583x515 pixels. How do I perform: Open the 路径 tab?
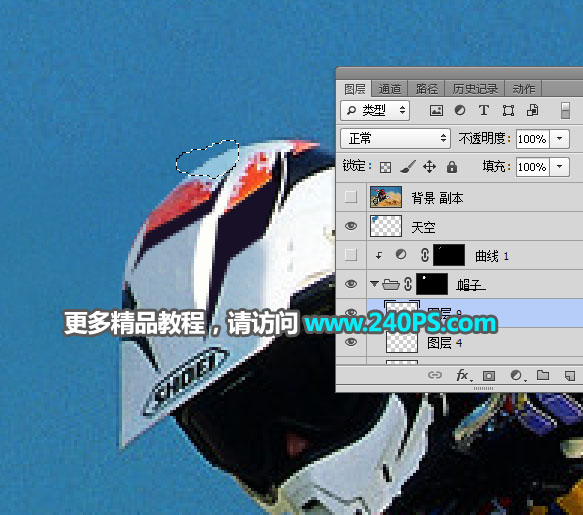coord(426,89)
